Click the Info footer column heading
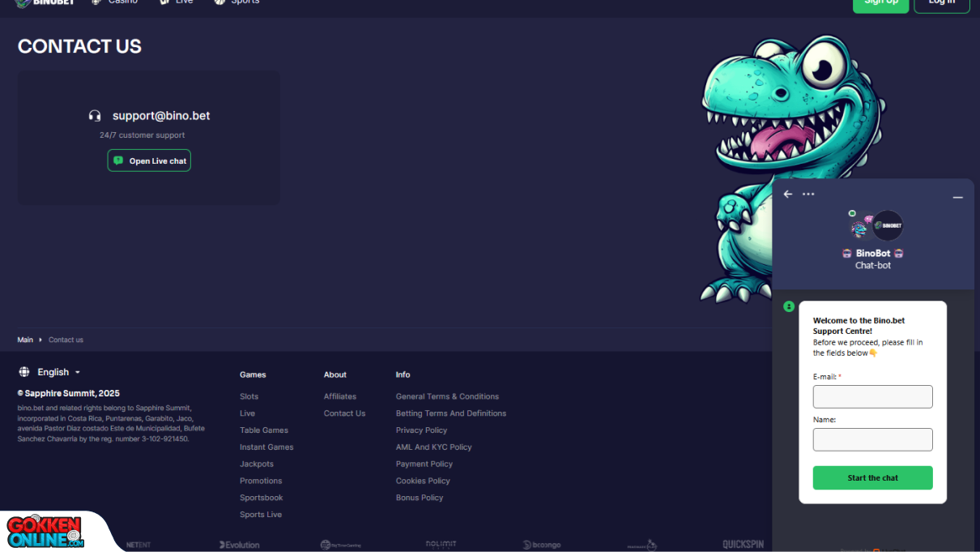980x552 pixels. pos(403,374)
